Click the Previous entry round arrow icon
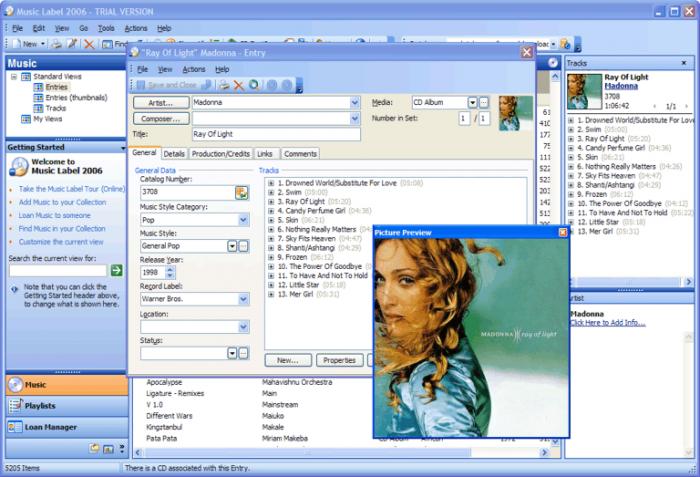This screenshot has width=700, height=477. (x=271, y=85)
